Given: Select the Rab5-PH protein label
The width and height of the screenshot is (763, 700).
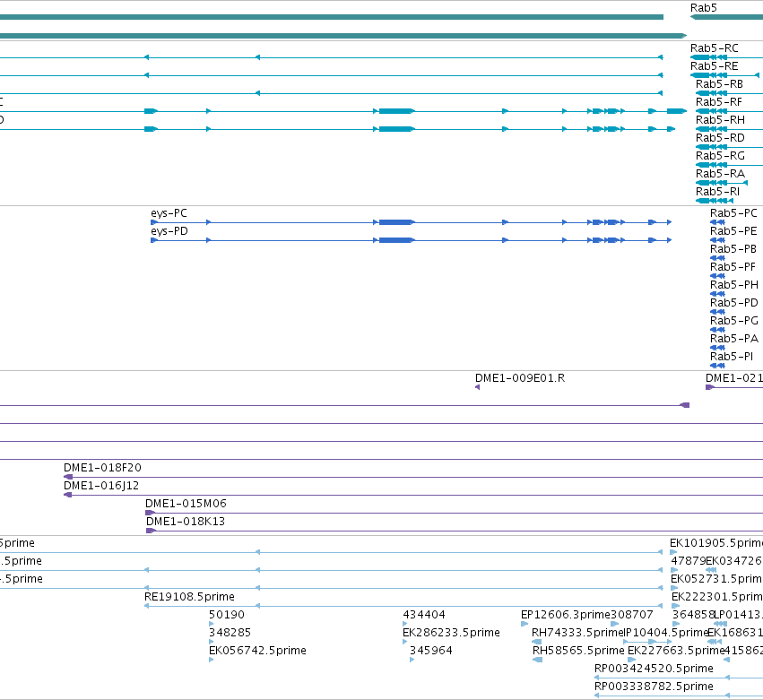Looking at the screenshot, I should click(733, 285).
